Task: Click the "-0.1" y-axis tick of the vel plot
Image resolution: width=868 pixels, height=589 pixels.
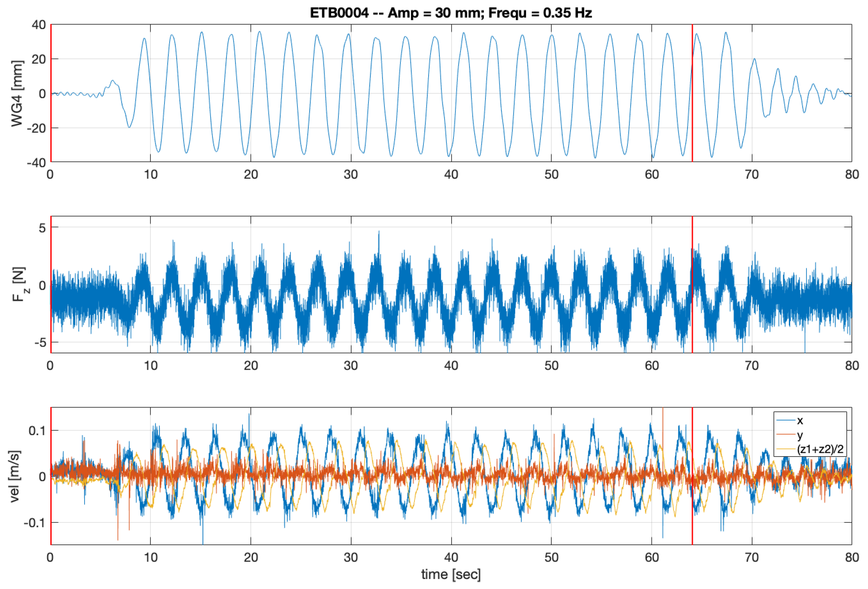Action: click(x=35, y=523)
